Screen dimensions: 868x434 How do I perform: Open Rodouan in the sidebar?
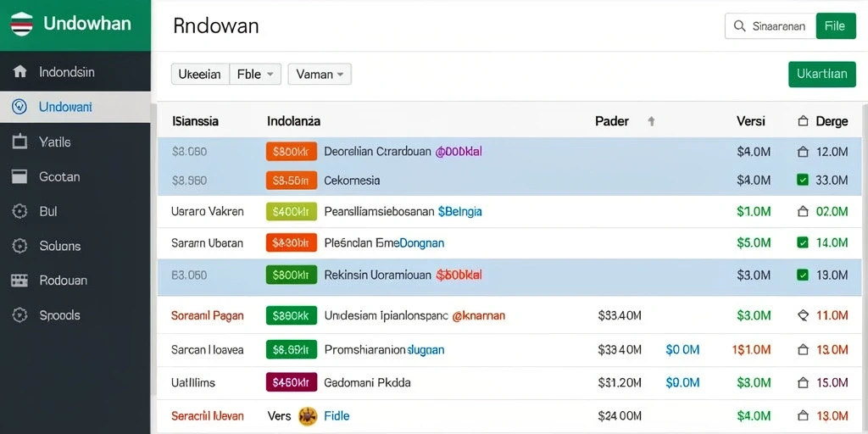(63, 281)
